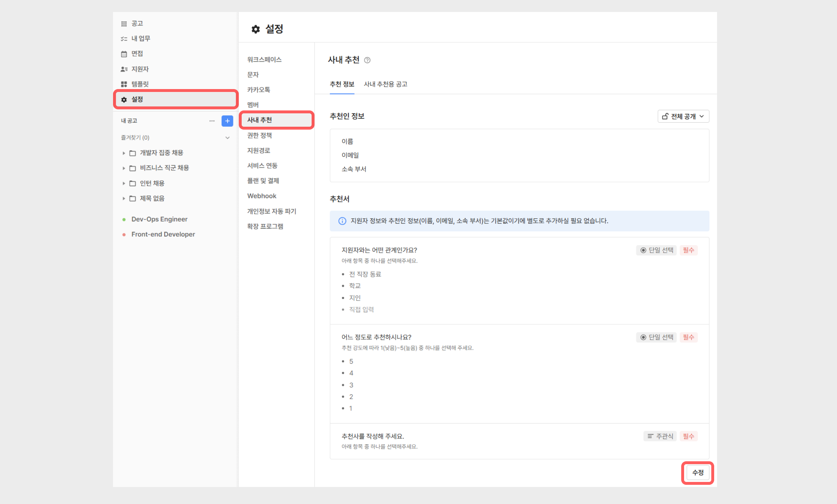Open the three-dots menu beside 내 공고
Image resolution: width=837 pixels, height=504 pixels.
coord(212,121)
